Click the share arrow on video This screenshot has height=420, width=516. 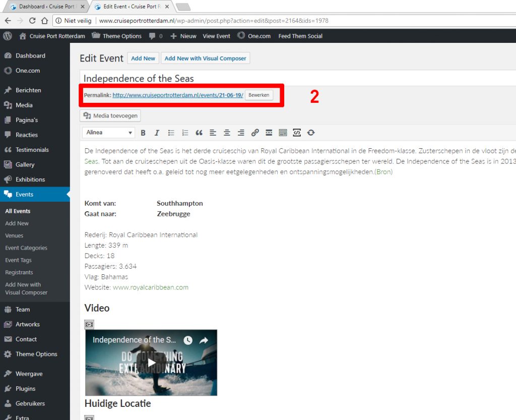[x=204, y=340]
